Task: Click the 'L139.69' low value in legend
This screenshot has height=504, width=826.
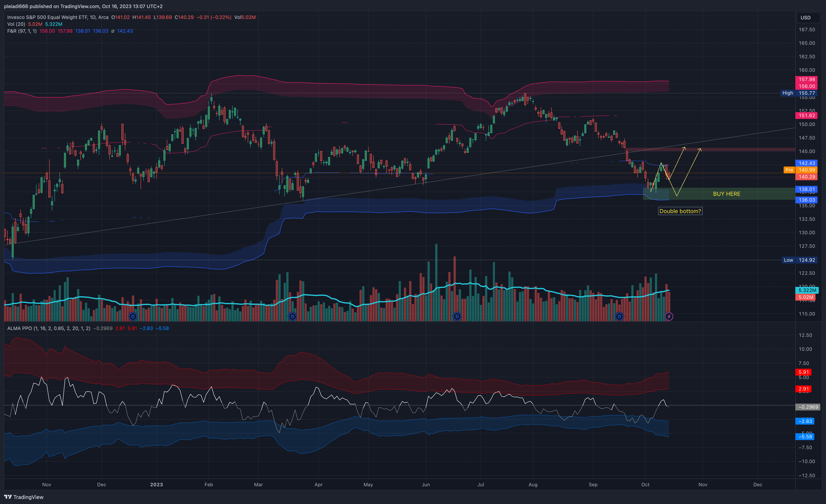Action: (x=163, y=17)
